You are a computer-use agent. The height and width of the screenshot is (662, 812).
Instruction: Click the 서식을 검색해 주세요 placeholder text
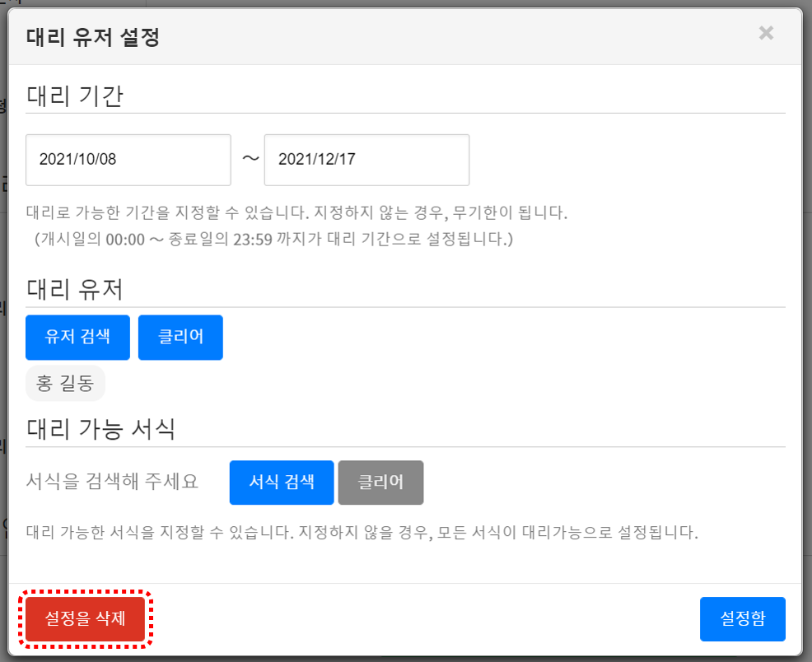113,483
